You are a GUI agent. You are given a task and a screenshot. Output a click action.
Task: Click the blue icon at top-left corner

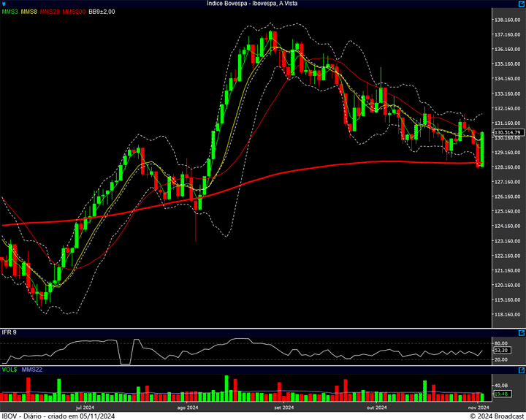[x=4, y=4]
